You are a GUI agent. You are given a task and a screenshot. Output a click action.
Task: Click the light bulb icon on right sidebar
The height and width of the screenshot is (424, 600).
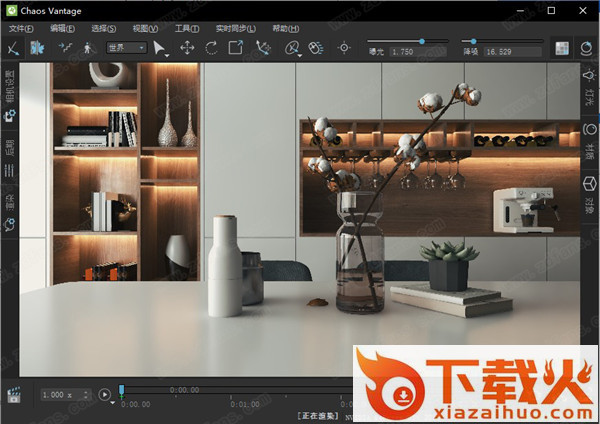click(590, 75)
